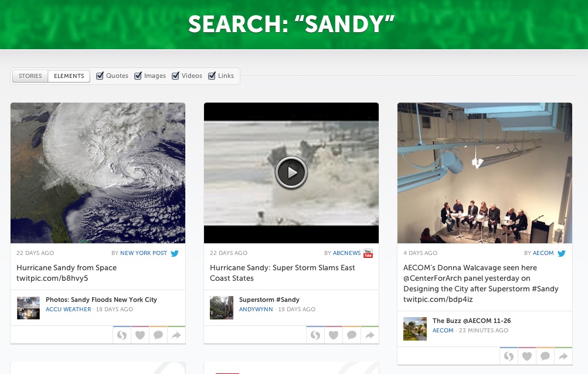Comment on the Hurricane Sandy from Space card
Screen dimensions: 588x374
tap(158, 335)
